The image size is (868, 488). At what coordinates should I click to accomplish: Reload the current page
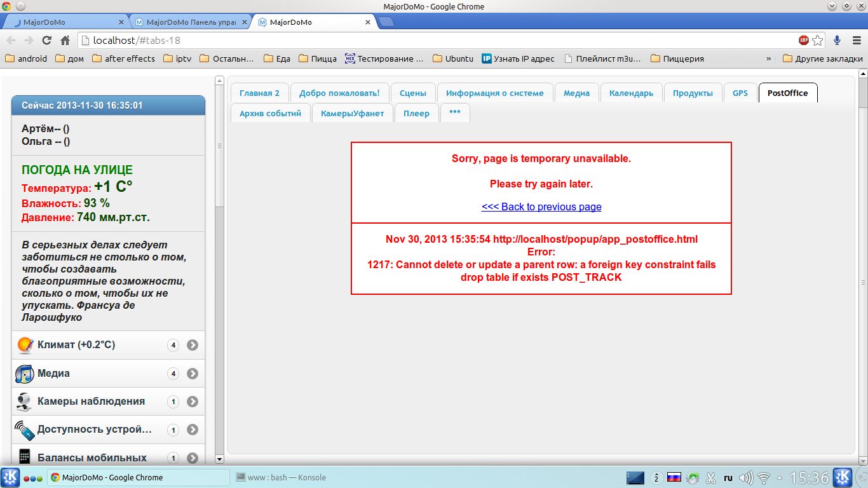pos(46,40)
